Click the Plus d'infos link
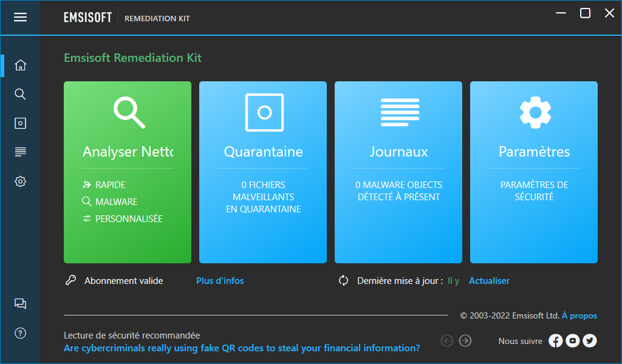622x364 pixels. pyautogui.click(x=220, y=281)
